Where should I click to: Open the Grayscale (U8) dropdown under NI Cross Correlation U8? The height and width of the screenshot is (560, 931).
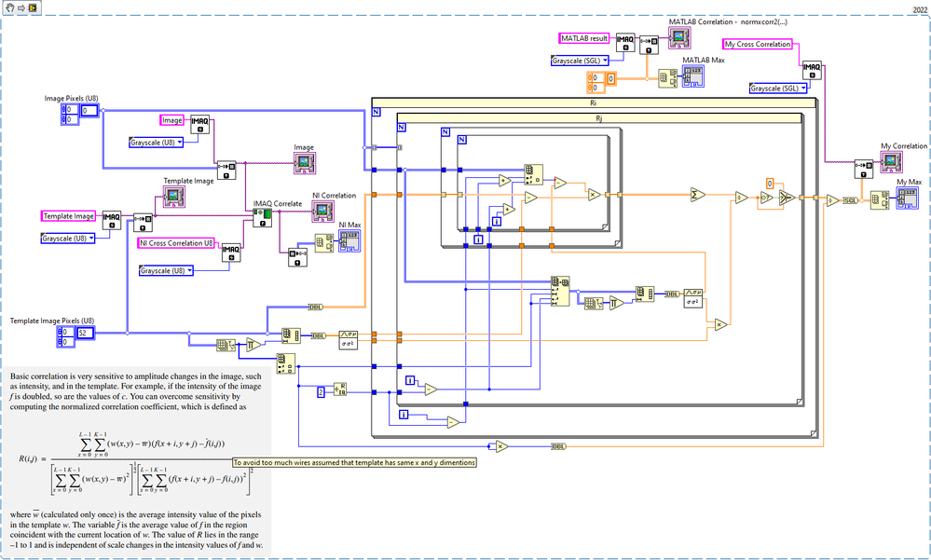coord(166,271)
